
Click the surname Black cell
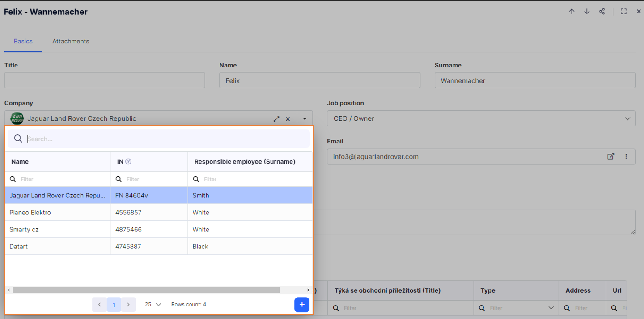(250, 246)
